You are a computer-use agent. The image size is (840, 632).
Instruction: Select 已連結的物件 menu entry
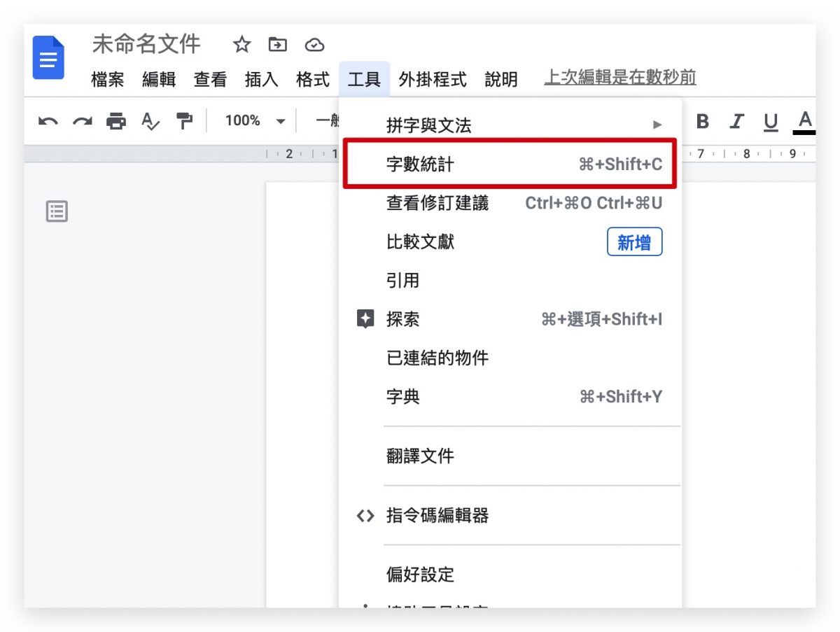pyautogui.click(x=510, y=358)
